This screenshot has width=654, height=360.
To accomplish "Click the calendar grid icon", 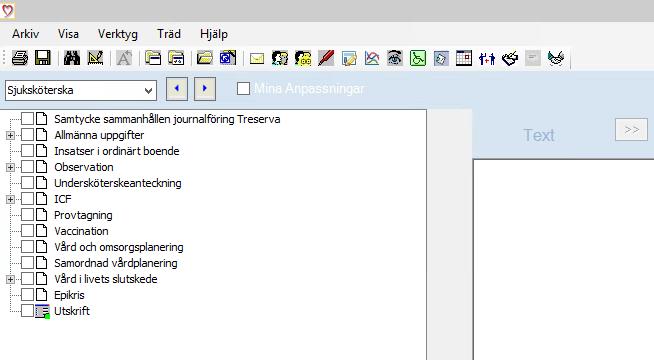I will 464,58.
